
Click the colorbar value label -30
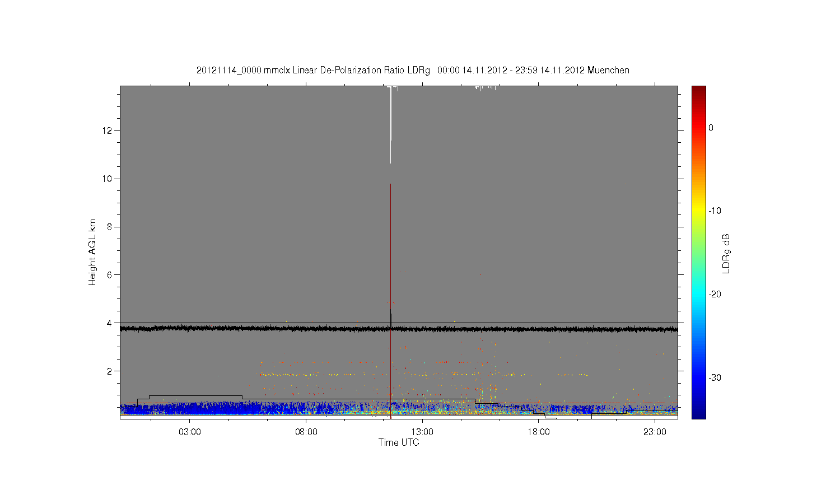tap(715, 377)
